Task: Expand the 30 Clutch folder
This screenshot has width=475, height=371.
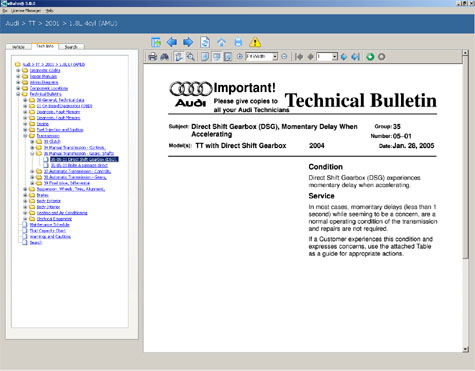Action: pyautogui.click(x=32, y=142)
